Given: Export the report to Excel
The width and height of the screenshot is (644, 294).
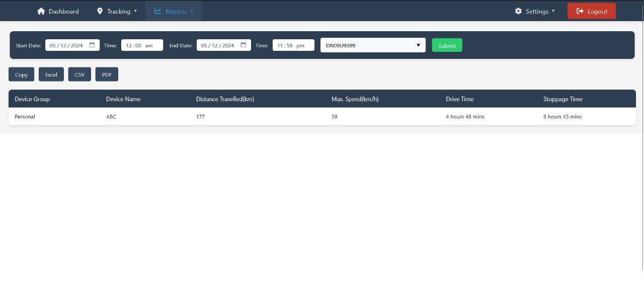Looking at the screenshot, I should (x=51, y=75).
